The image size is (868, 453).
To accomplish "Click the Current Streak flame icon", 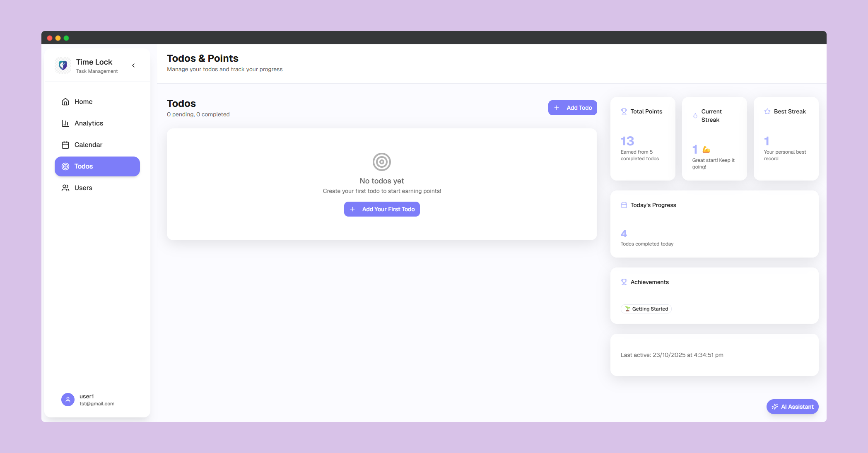I will coord(695,116).
